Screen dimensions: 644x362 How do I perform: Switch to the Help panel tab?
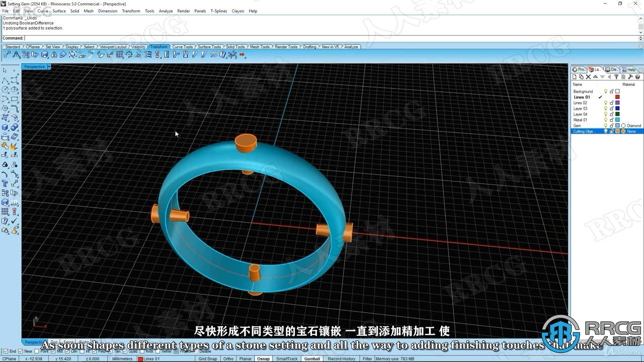coord(628,69)
